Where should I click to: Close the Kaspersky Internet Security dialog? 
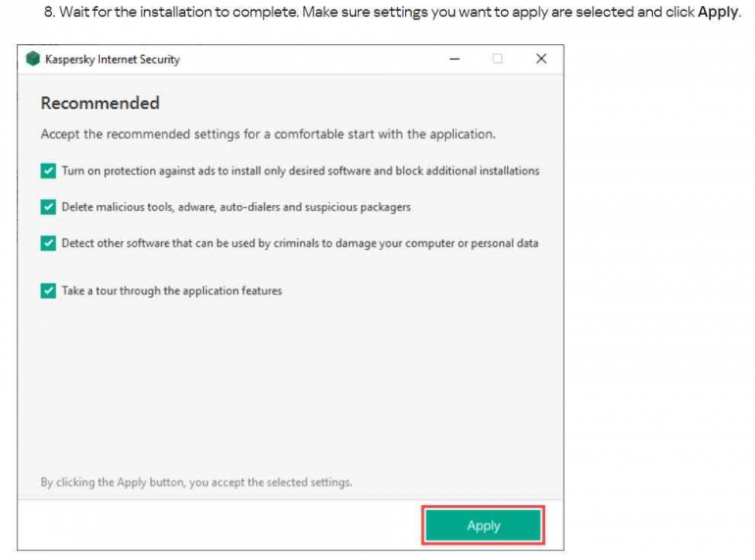541,59
